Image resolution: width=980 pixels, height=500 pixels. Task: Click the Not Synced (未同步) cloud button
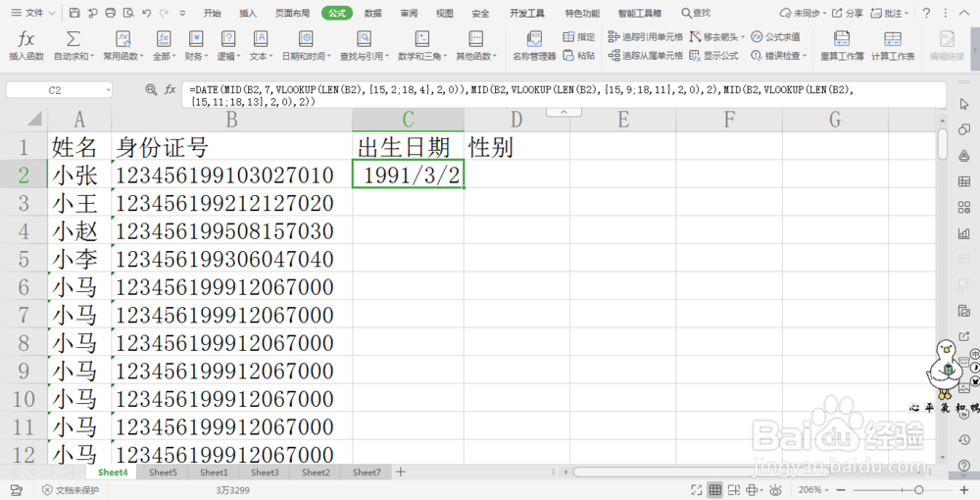coord(804,13)
